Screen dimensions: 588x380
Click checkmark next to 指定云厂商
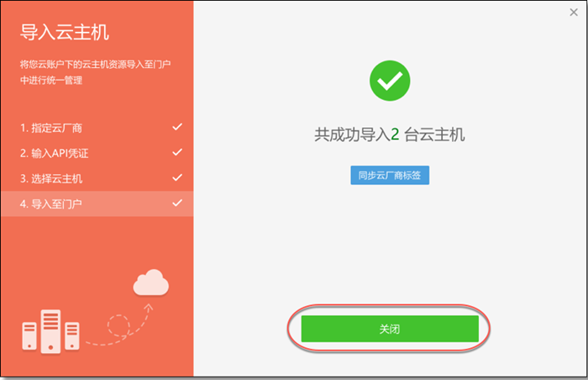point(177,127)
